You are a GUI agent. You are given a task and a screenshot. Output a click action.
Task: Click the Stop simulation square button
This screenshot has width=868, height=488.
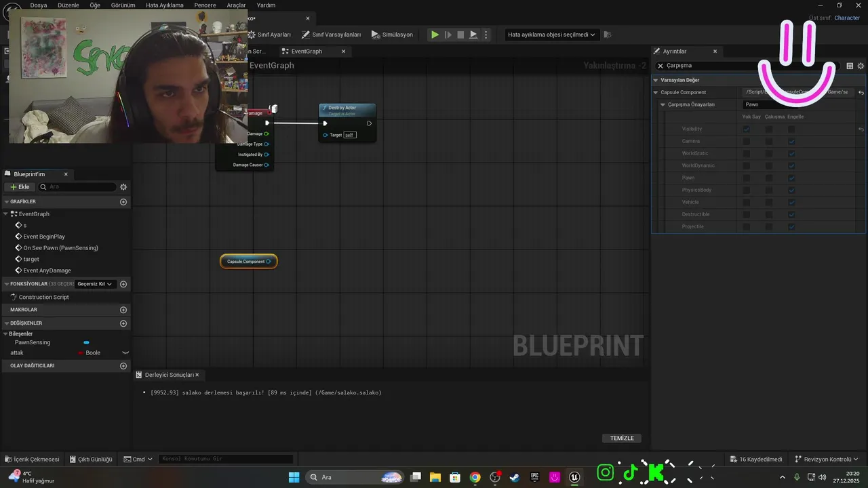click(460, 35)
